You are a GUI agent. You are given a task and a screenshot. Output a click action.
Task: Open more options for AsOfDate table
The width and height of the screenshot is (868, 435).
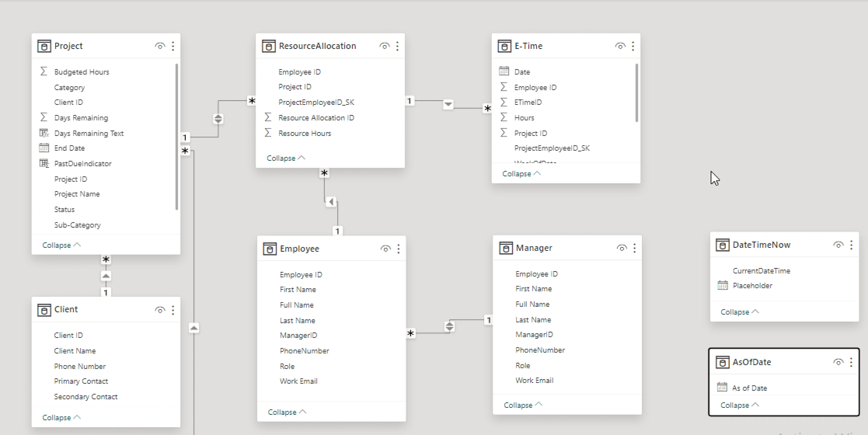point(851,362)
